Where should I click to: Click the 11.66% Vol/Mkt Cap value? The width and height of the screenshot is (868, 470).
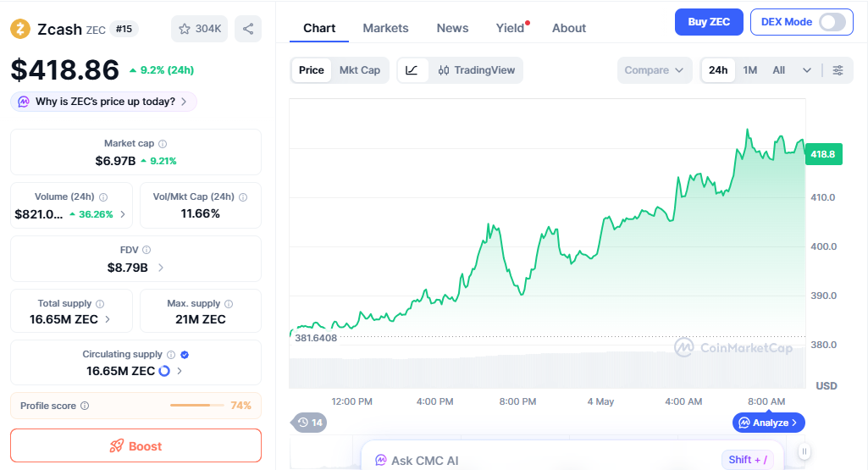pyautogui.click(x=201, y=213)
